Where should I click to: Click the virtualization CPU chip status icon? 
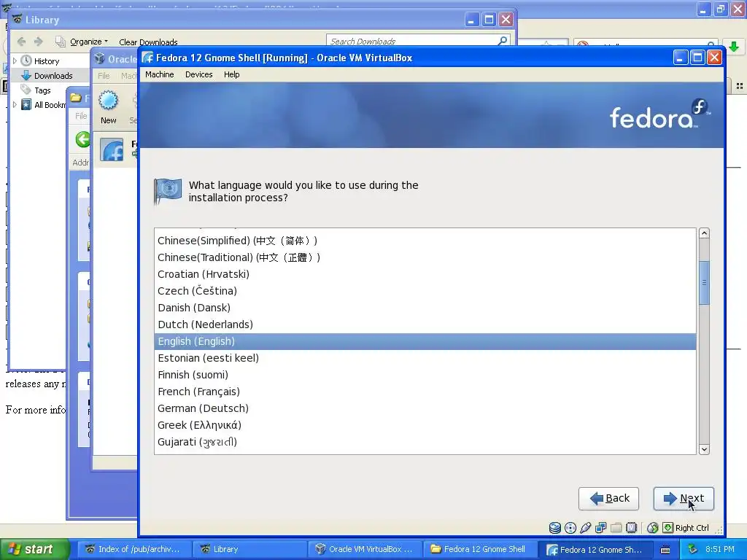pos(631,528)
